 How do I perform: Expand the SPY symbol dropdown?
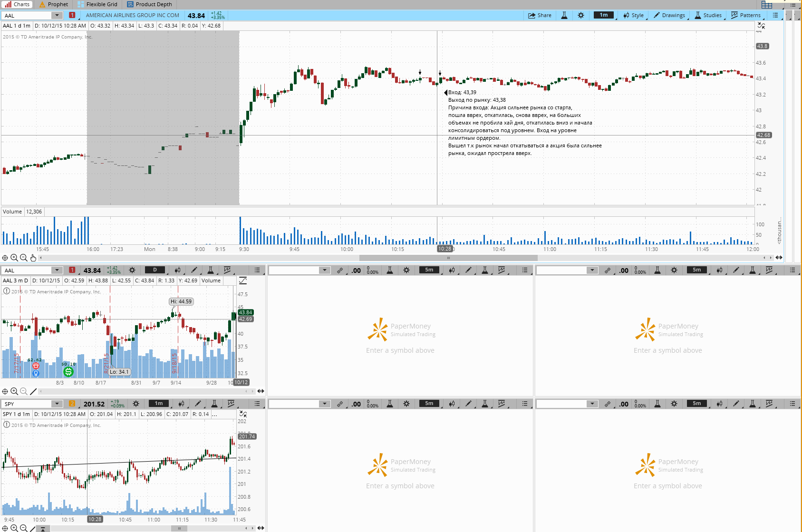click(x=57, y=404)
